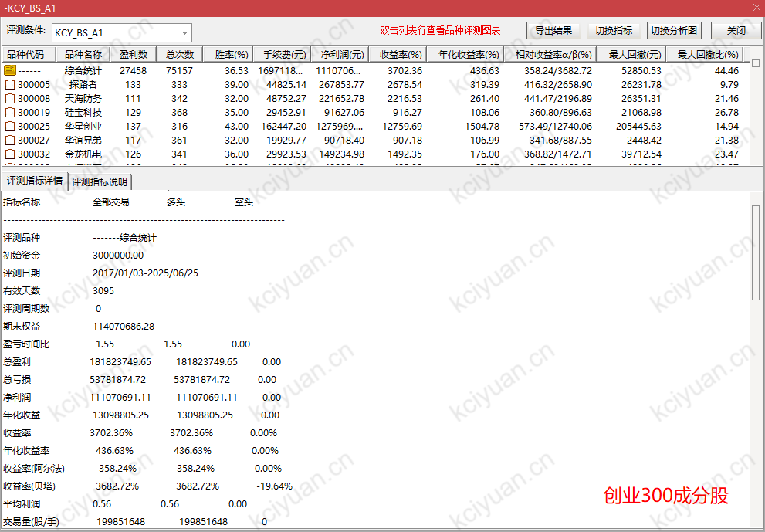Click the 关闭 button
Image resolution: width=765 pixels, height=532 pixels.
[736, 30]
